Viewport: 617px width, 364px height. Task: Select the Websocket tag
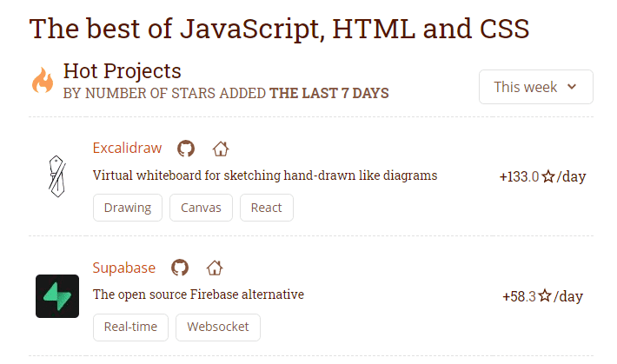pyautogui.click(x=217, y=327)
